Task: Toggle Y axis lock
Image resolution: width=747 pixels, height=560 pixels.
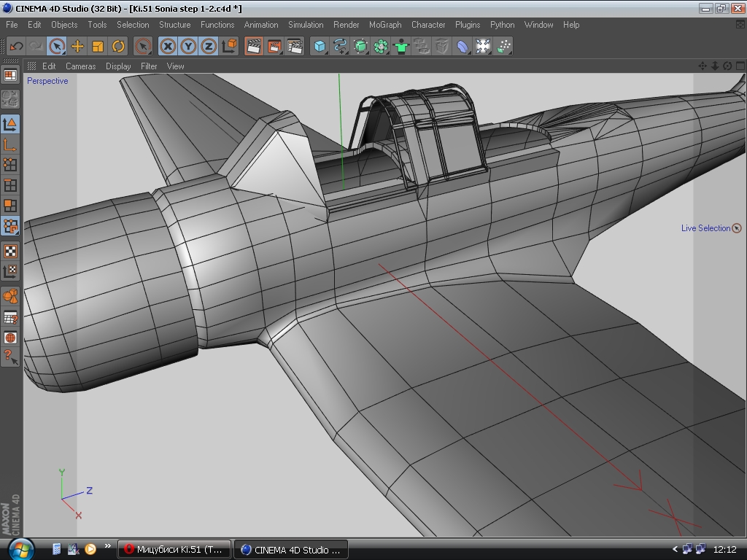Action: click(x=188, y=46)
